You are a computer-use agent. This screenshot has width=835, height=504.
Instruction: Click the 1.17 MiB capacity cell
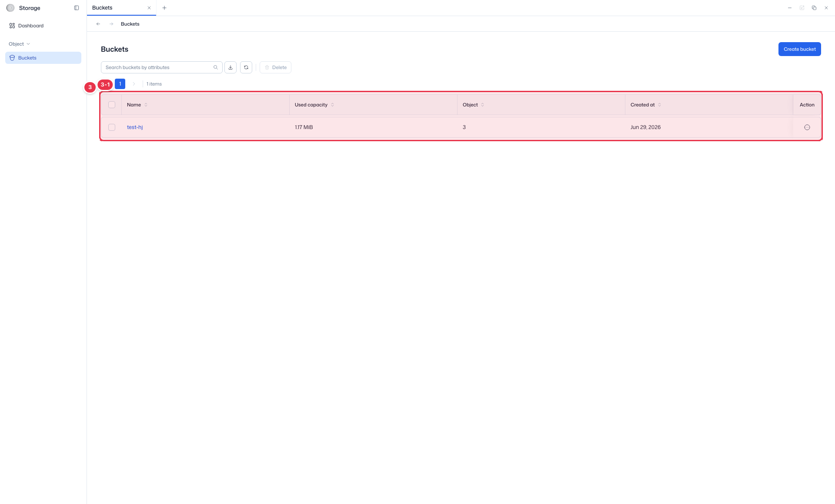pyautogui.click(x=304, y=127)
